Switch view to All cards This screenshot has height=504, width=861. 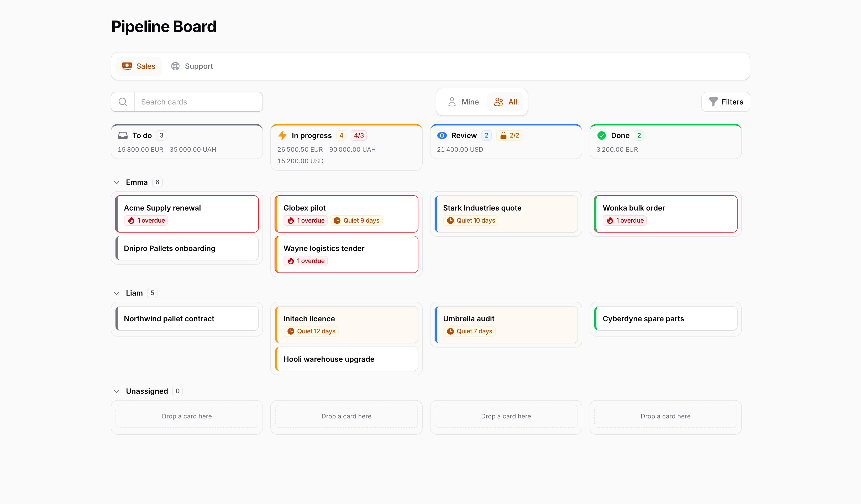(x=505, y=102)
